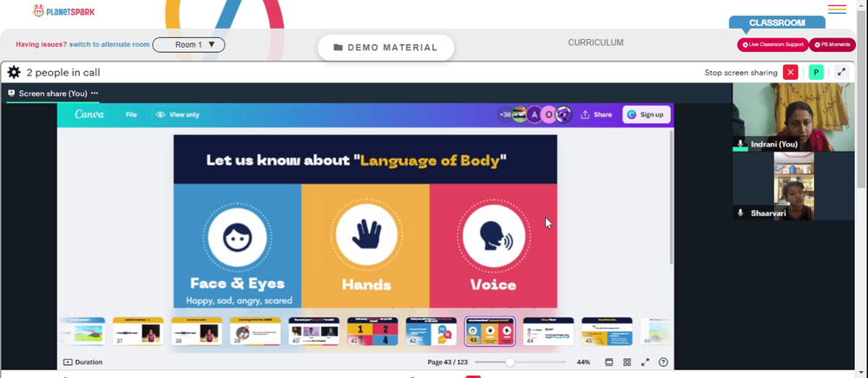The width and height of the screenshot is (868, 378).
Task: Click the Sign up button in Canva
Action: (647, 114)
